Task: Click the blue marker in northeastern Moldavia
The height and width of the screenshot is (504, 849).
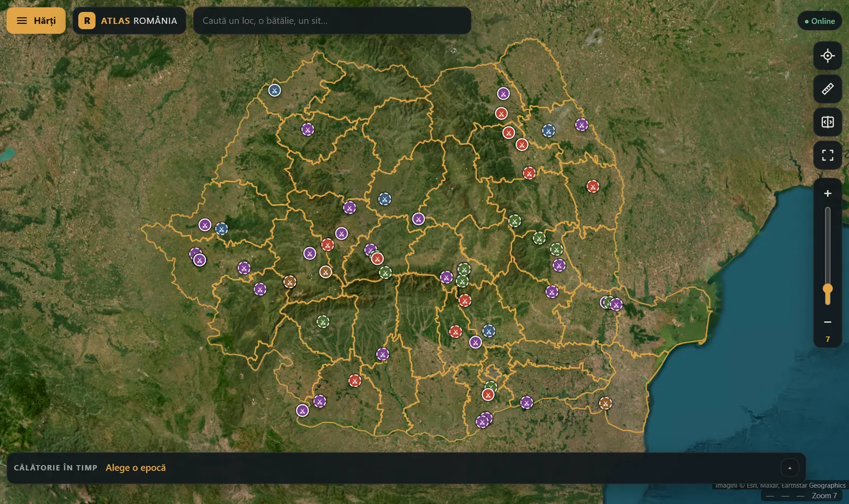Action: tap(548, 131)
